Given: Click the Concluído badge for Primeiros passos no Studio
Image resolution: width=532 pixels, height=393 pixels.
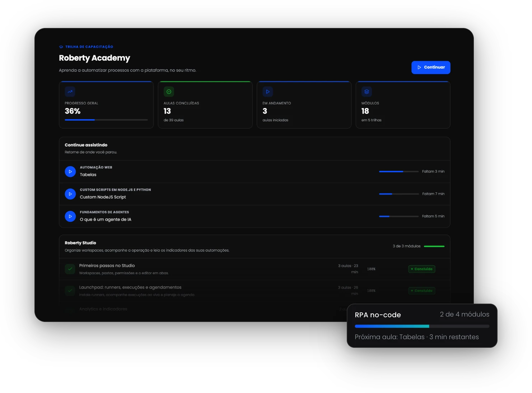Looking at the screenshot, I should pyautogui.click(x=422, y=269).
